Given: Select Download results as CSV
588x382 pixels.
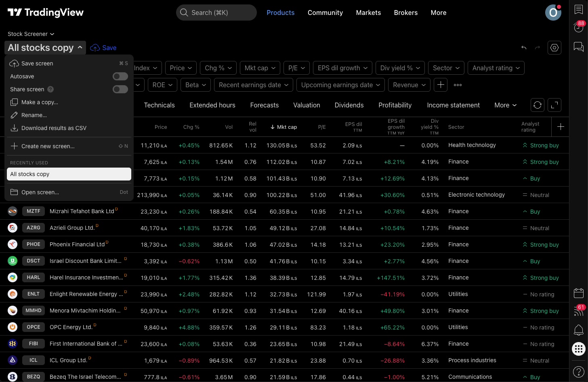Looking at the screenshot, I should click(69, 128).
